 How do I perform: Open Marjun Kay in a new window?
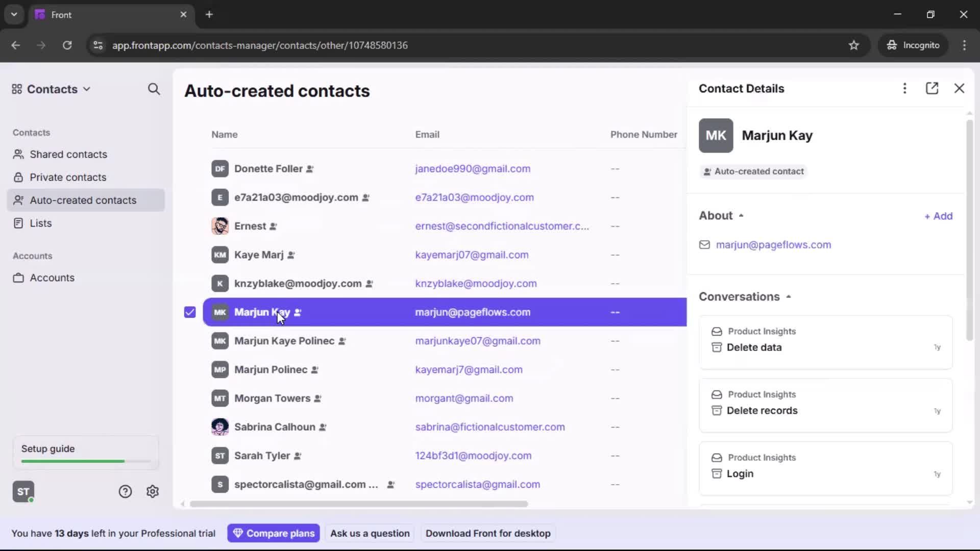pos(933,88)
